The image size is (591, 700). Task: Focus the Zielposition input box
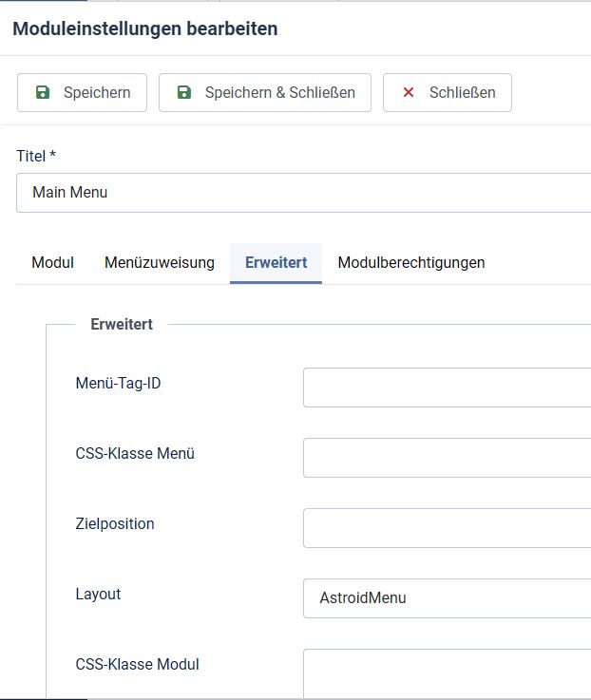point(448,528)
